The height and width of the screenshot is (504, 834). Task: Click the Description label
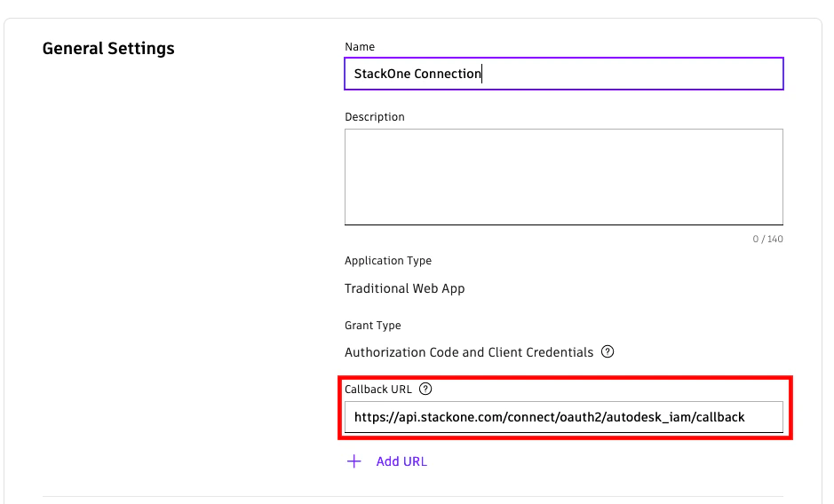coord(375,117)
